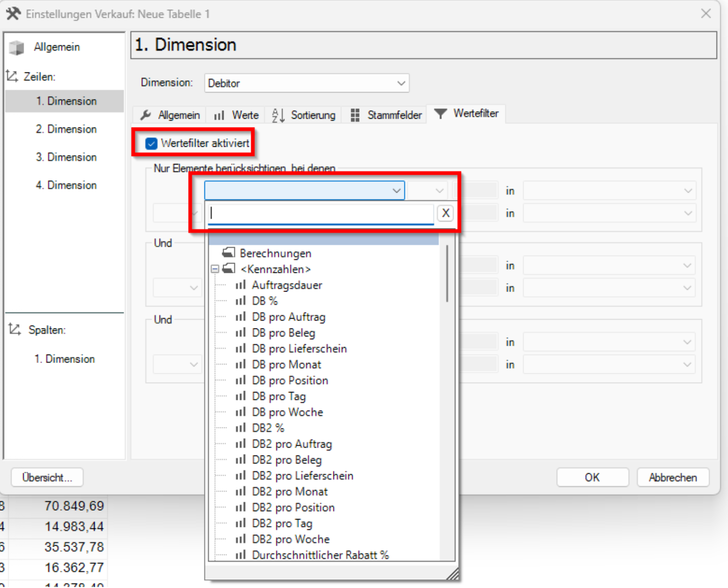This screenshot has width=728, height=588.
Task: Select DB2 pro Lieferschein in the list
Action: click(x=302, y=476)
